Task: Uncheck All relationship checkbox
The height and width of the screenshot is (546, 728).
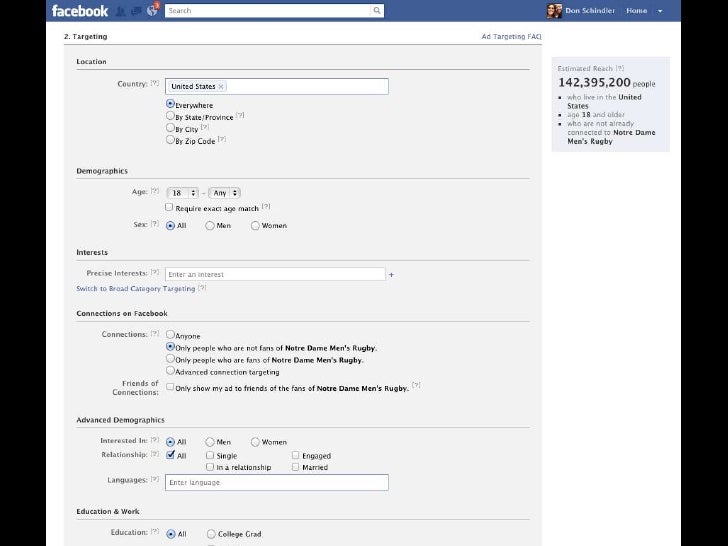Action: point(170,455)
